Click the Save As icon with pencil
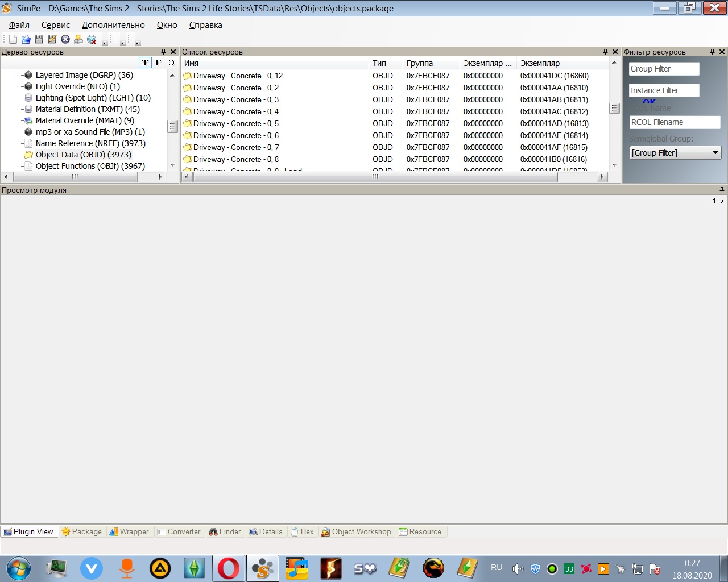The width and height of the screenshot is (728, 582). [x=52, y=39]
